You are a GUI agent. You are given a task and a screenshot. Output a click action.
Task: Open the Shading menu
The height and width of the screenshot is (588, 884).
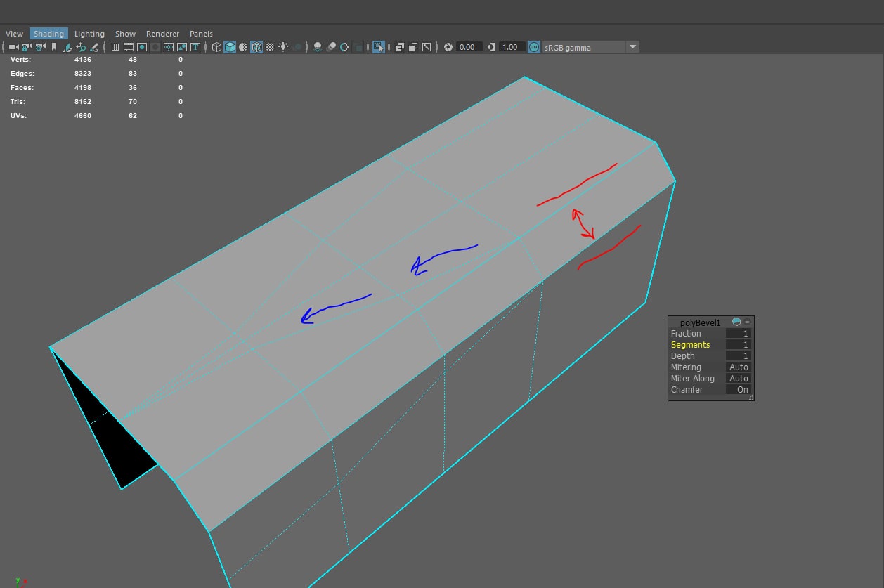[x=48, y=34]
